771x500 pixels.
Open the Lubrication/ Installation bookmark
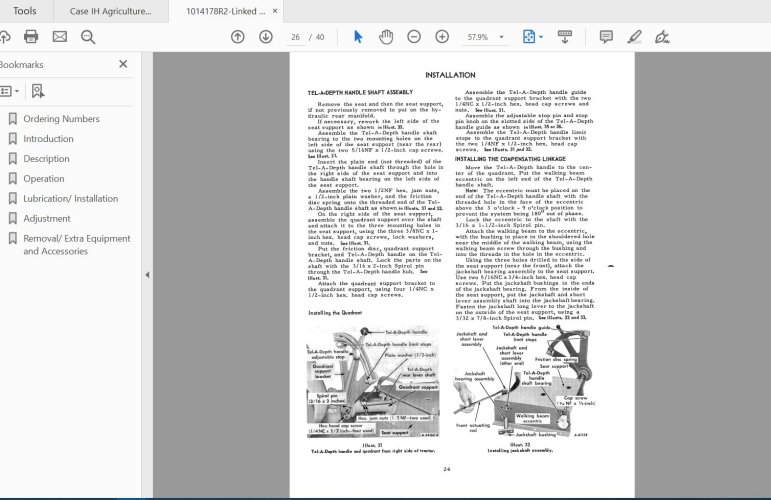point(71,199)
